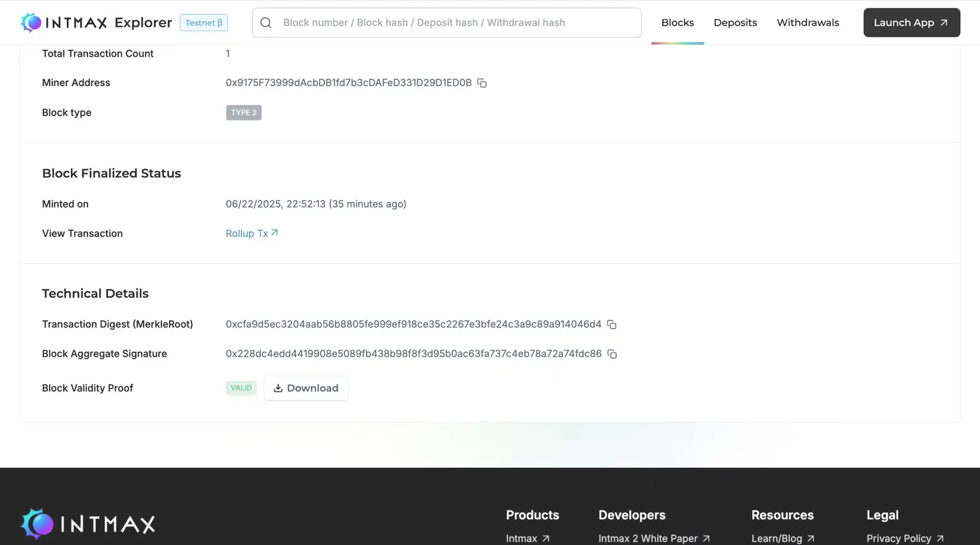Image resolution: width=980 pixels, height=545 pixels.
Task: Open the Blocks tab
Action: coord(677,23)
